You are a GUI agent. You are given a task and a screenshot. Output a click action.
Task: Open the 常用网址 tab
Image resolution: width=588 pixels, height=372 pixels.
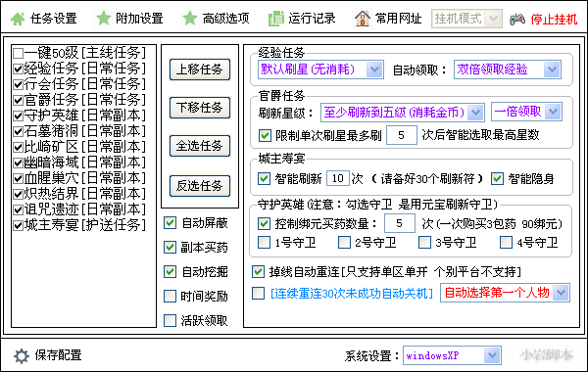tap(398, 19)
